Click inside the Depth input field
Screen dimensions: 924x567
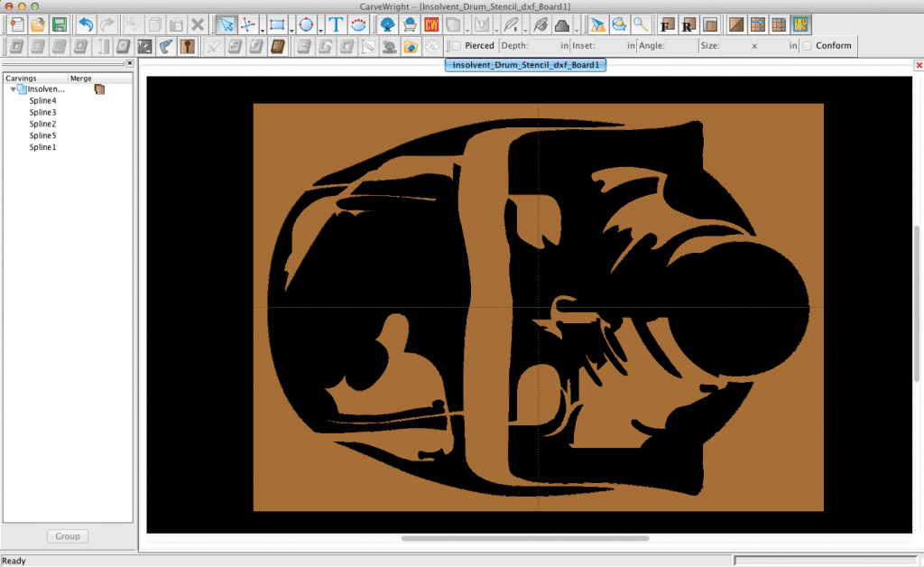[x=545, y=45]
